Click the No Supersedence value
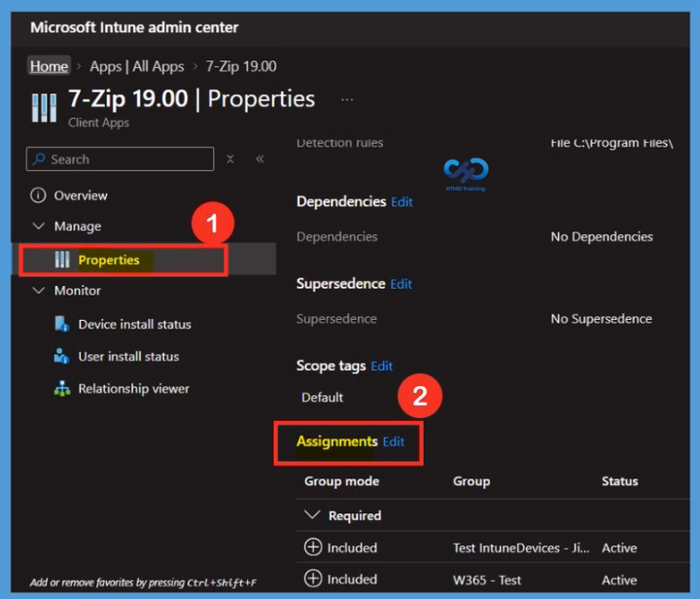 (x=602, y=319)
